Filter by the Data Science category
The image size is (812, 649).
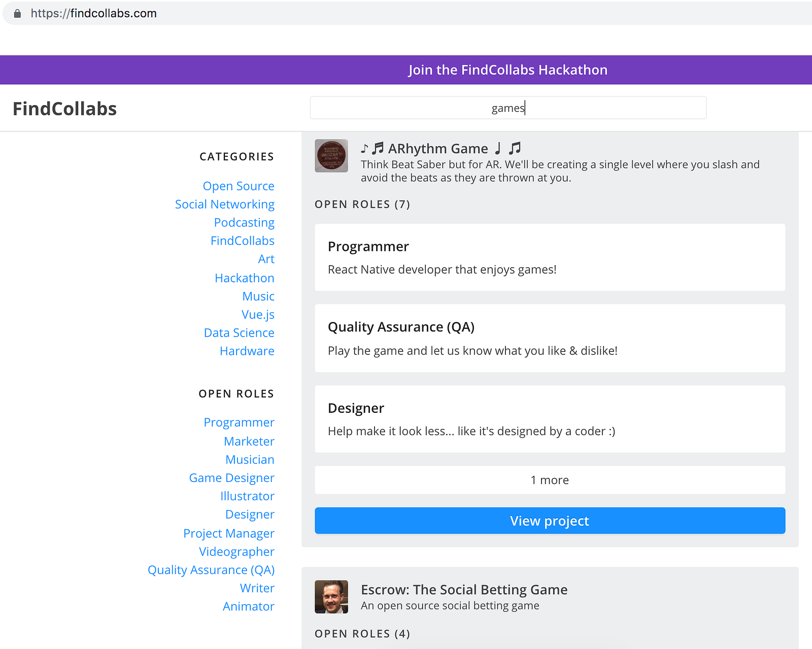[x=239, y=333]
